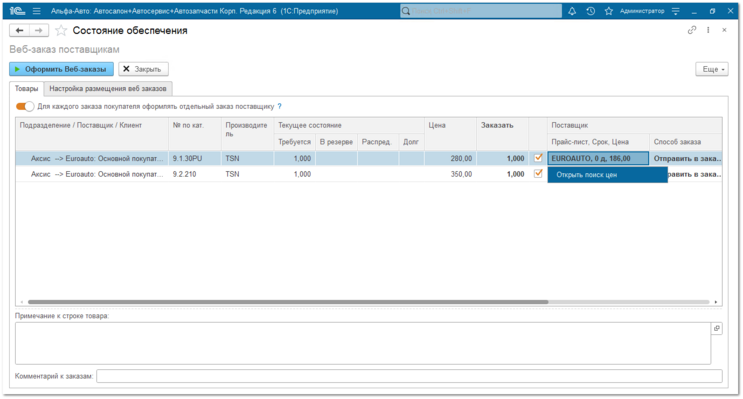The width and height of the screenshot is (743, 399).
Task: Click in Примечание к строке товара field
Action: coord(363,343)
